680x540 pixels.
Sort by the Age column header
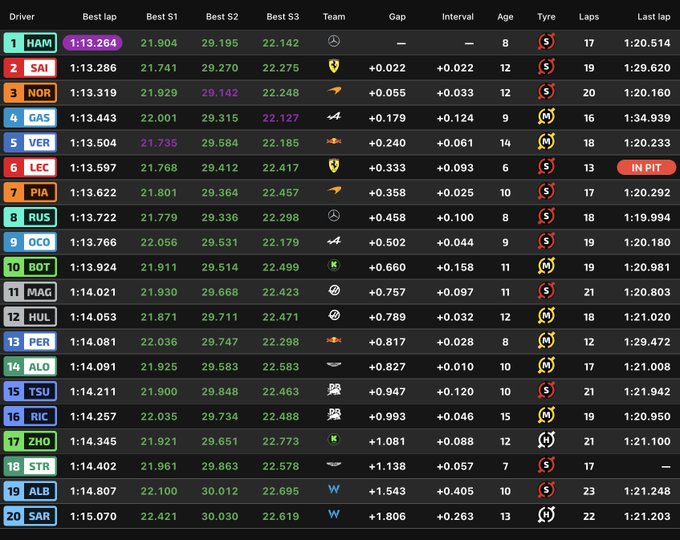505,16
